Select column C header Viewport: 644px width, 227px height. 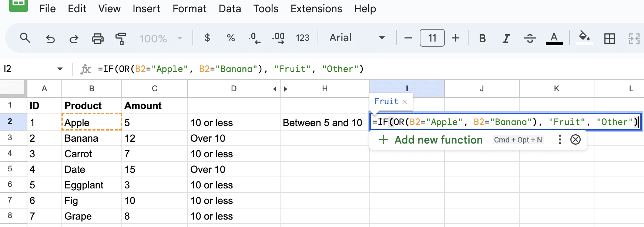[x=155, y=89]
